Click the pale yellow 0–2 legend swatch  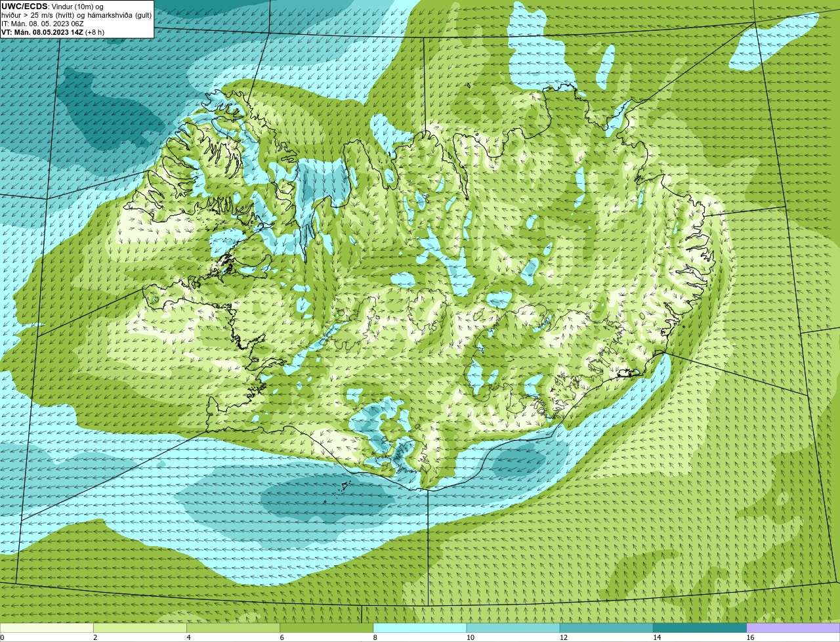tap(47, 628)
